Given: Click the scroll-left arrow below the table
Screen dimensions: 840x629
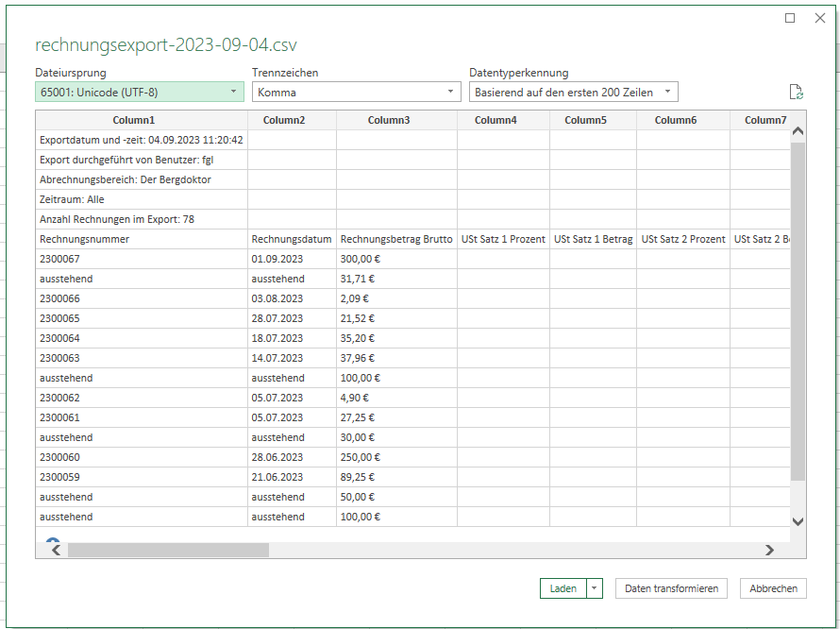Looking at the screenshot, I should click(57, 550).
